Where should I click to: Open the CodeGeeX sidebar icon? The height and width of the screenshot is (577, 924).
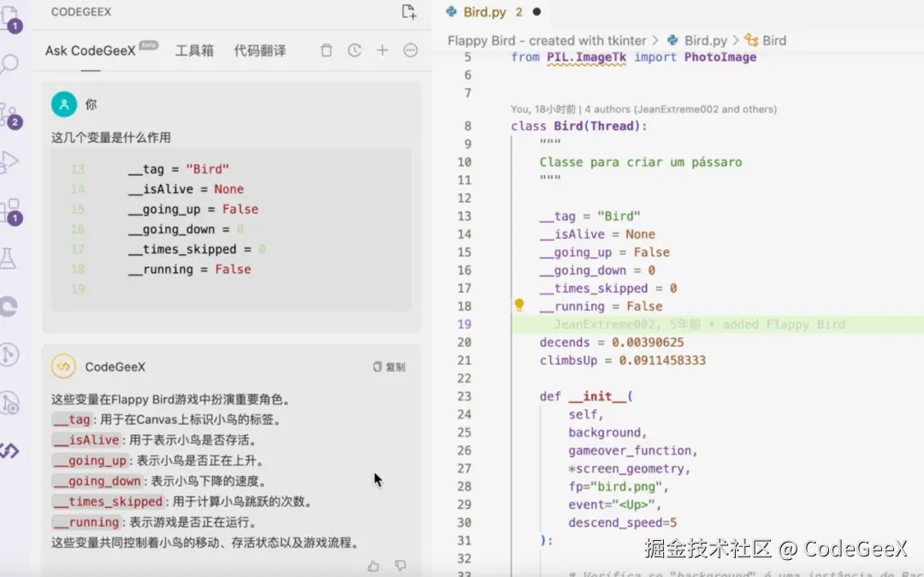[x=9, y=451]
